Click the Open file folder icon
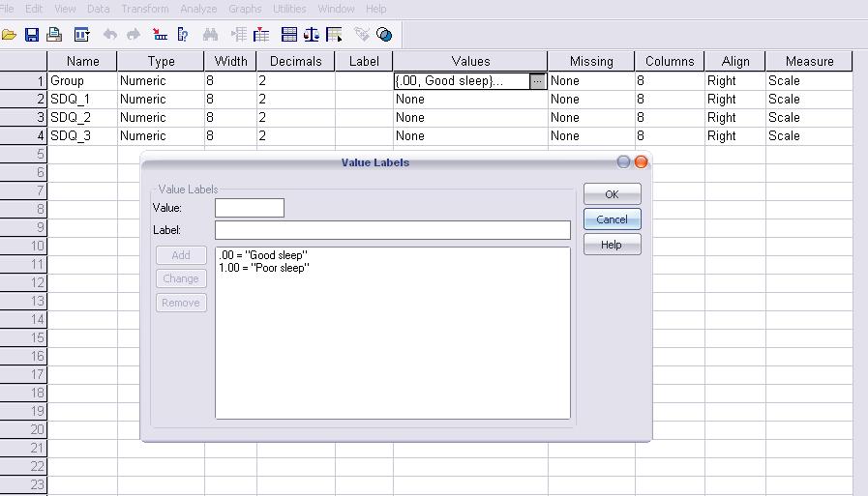 pyautogui.click(x=10, y=35)
